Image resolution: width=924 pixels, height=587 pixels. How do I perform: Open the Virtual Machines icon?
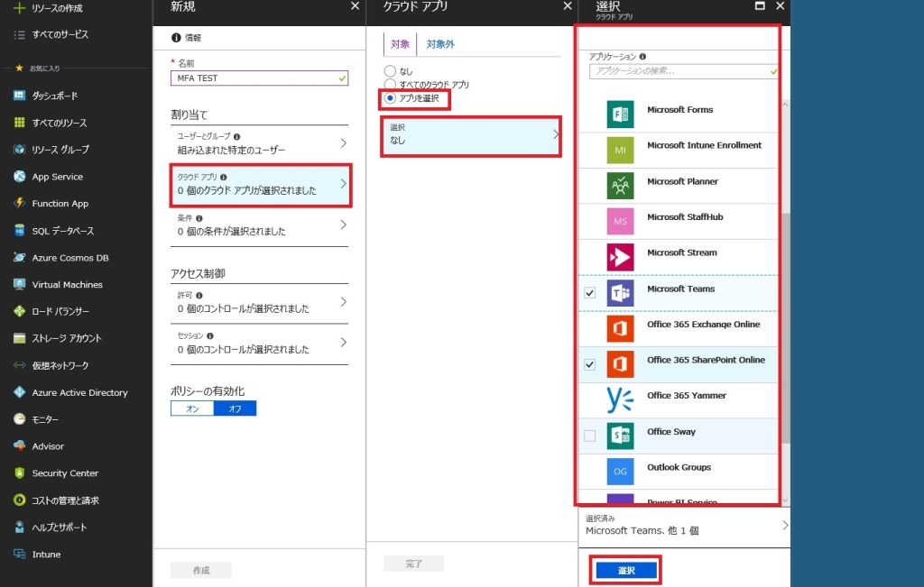point(20,284)
